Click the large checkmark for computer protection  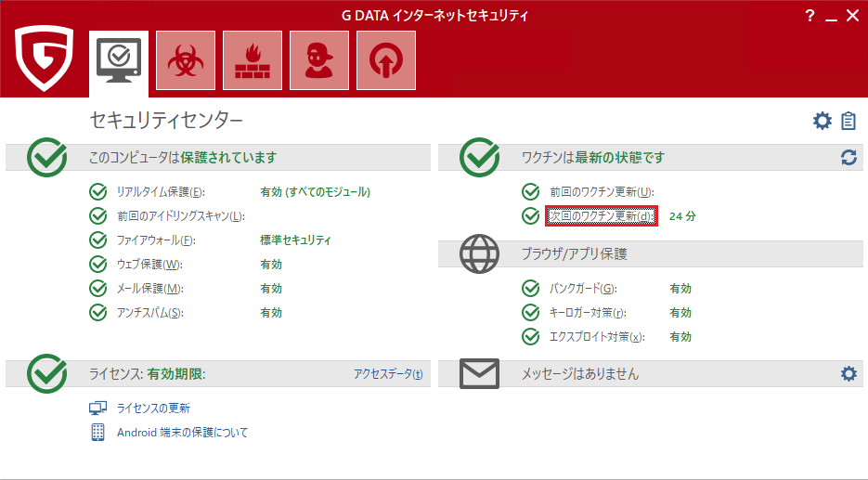tap(47, 157)
